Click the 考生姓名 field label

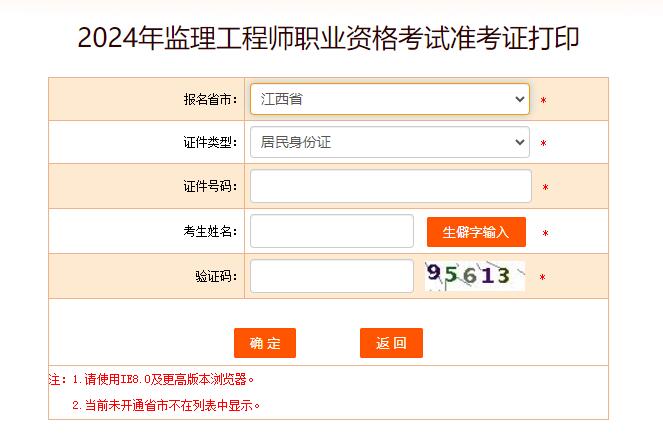point(211,231)
